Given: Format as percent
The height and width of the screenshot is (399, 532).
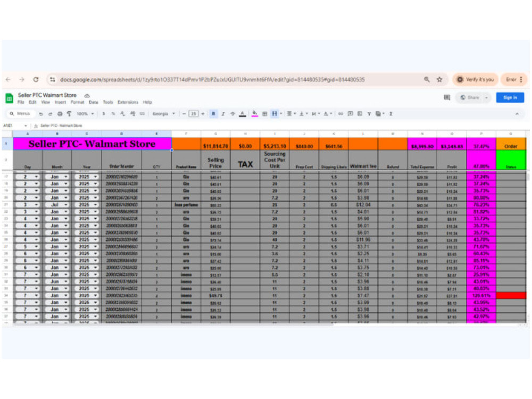Looking at the screenshot, I should (113, 114).
